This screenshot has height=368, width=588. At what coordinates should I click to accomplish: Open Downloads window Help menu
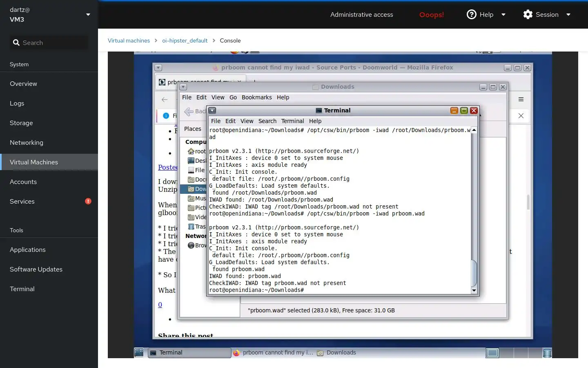click(x=283, y=97)
